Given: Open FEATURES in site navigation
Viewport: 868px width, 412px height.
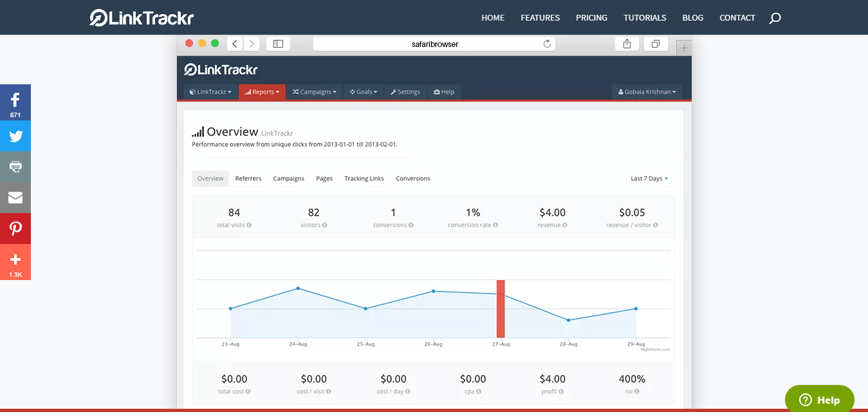Looking at the screenshot, I should coord(540,18).
